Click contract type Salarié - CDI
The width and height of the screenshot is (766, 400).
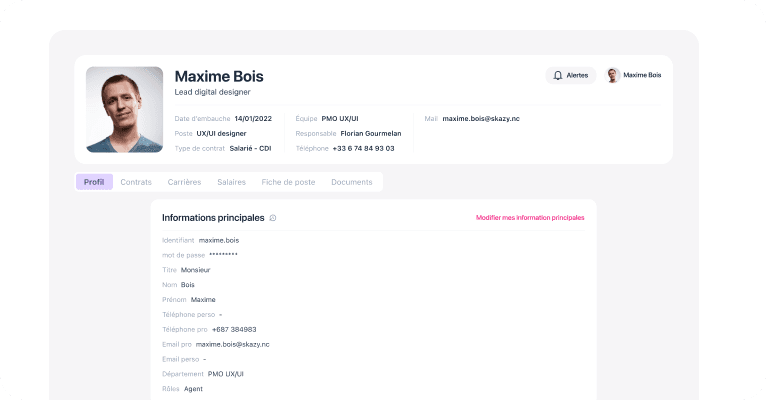click(x=250, y=148)
